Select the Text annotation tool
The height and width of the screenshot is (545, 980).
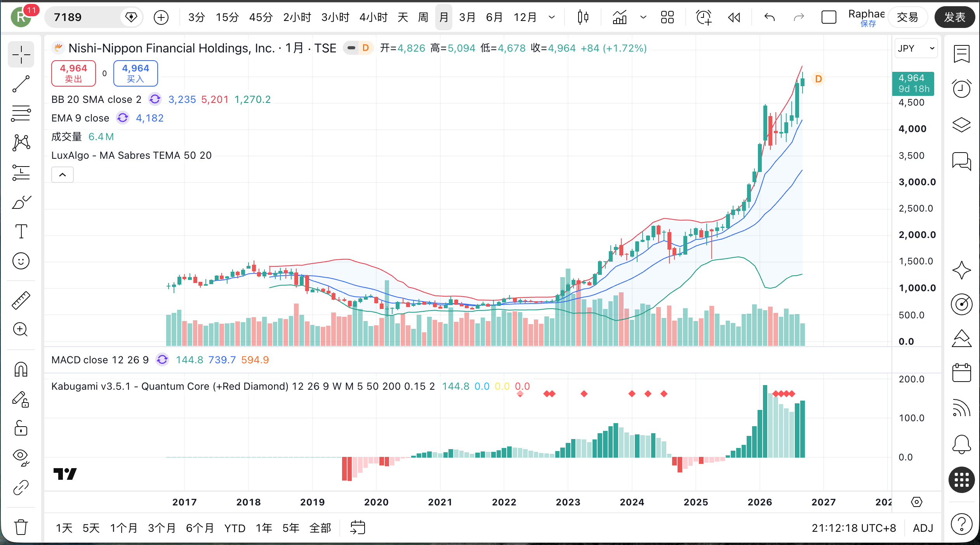pos(21,231)
